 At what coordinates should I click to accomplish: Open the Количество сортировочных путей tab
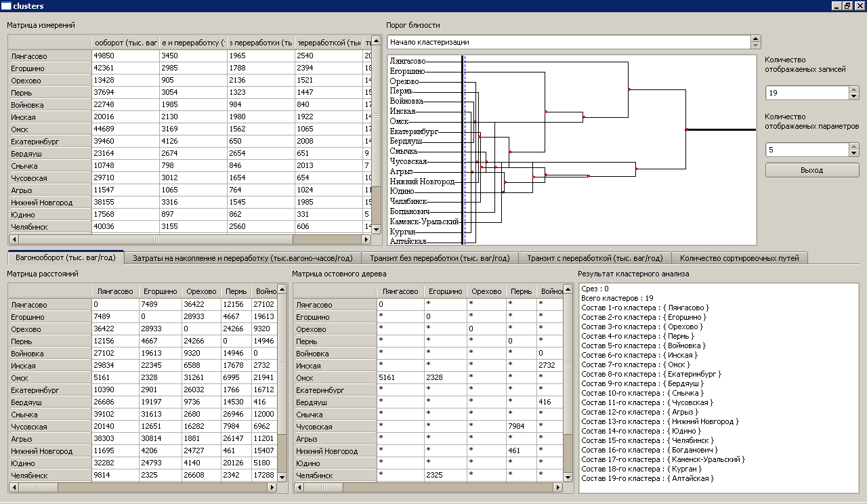pos(739,257)
